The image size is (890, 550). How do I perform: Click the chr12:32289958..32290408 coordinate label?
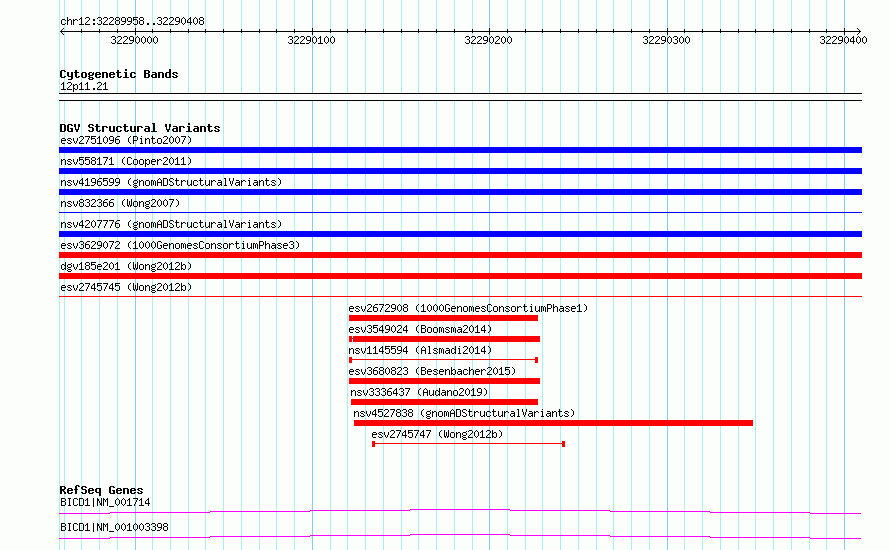tap(132, 21)
